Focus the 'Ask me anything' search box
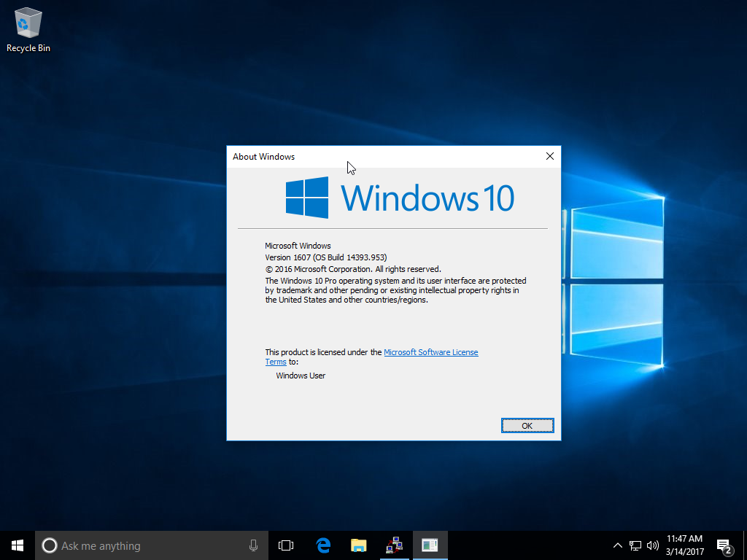This screenshot has width=747, height=560. [x=152, y=545]
